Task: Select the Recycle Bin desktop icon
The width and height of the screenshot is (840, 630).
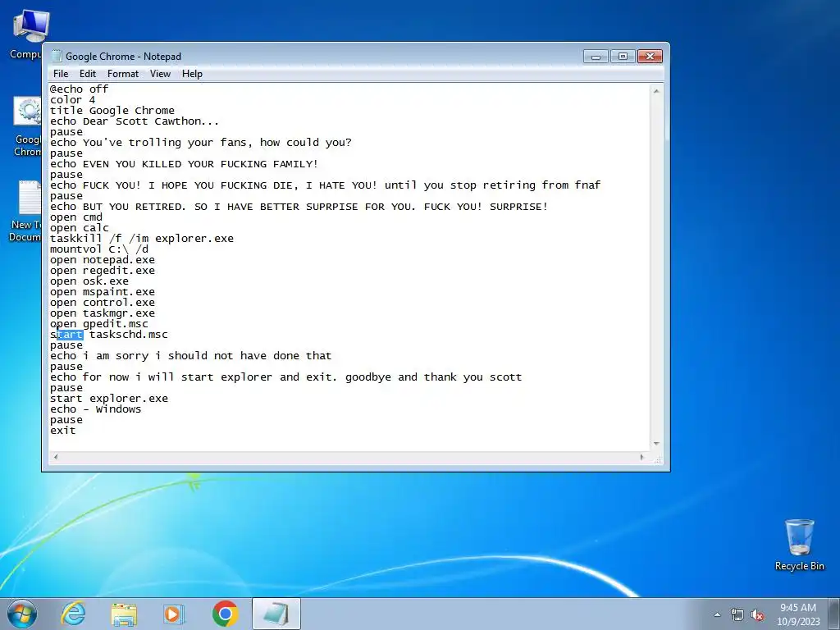Action: coord(799,545)
